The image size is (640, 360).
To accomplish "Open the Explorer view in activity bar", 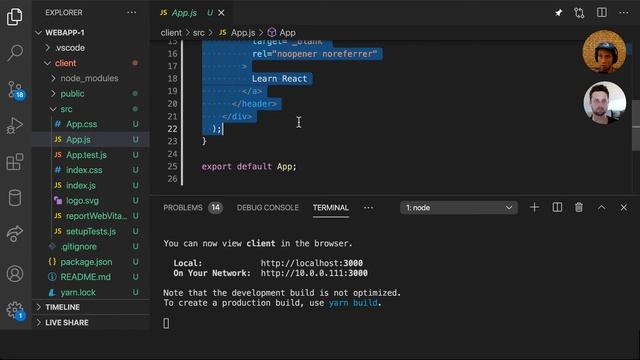I will [x=15, y=17].
